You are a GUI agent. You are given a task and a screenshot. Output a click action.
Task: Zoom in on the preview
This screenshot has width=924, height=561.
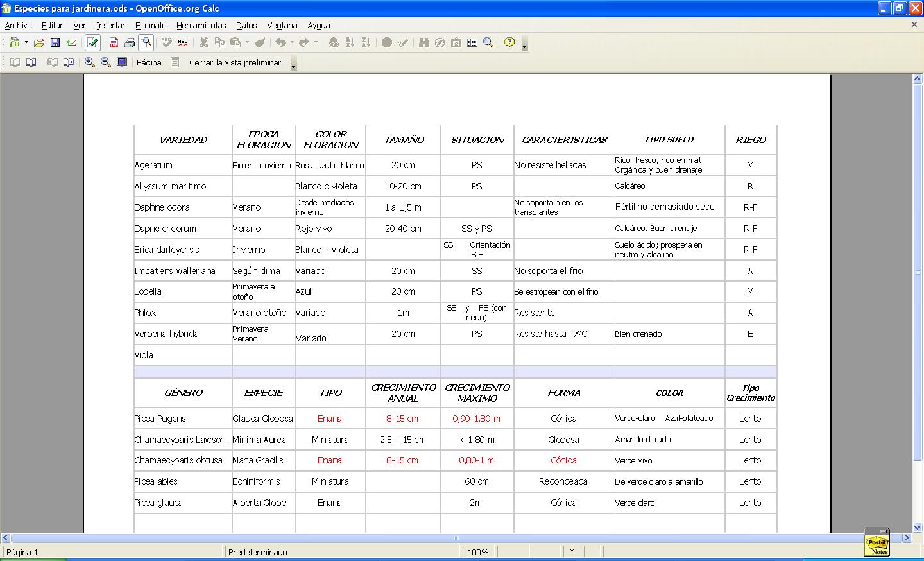point(90,62)
